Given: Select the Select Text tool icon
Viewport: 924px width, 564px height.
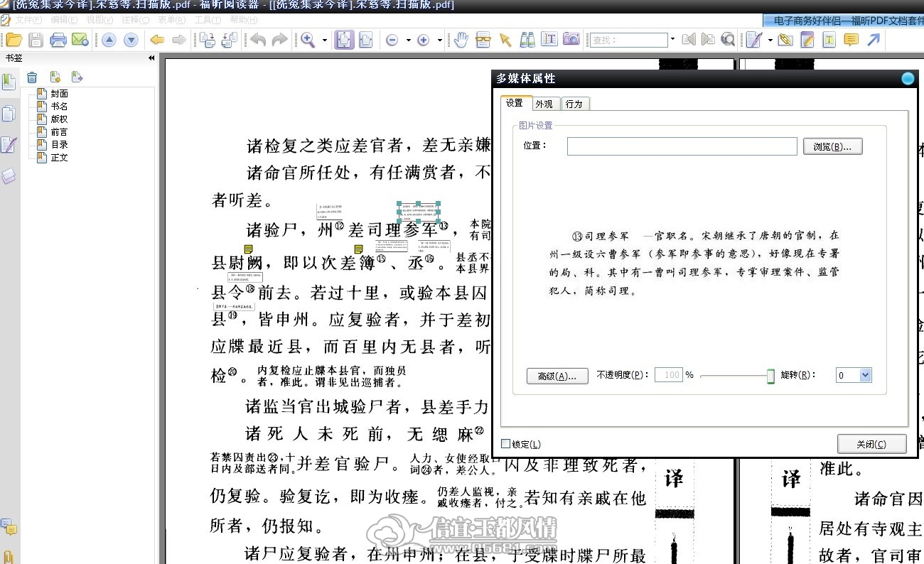Looking at the screenshot, I should (549, 40).
